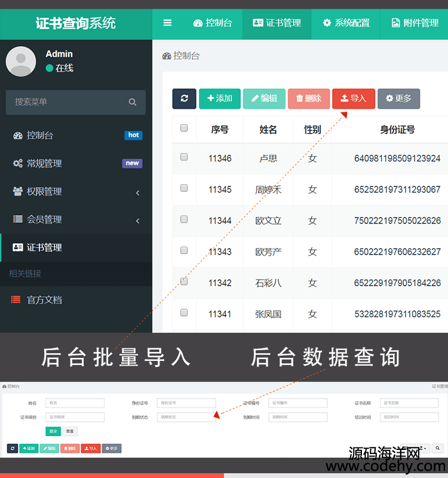The height and width of the screenshot is (478, 448).
Task: Click the Admin user avatar
Action: tap(21, 61)
